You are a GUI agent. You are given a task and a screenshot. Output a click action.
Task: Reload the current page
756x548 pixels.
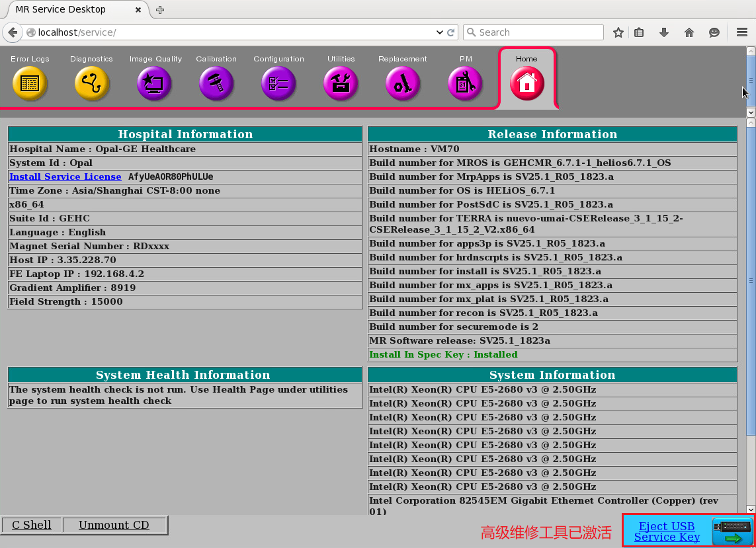coord(451,32)
